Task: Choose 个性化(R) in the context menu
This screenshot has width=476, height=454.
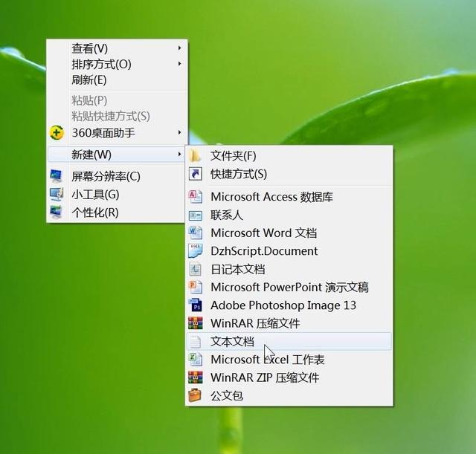Action: 117,213
